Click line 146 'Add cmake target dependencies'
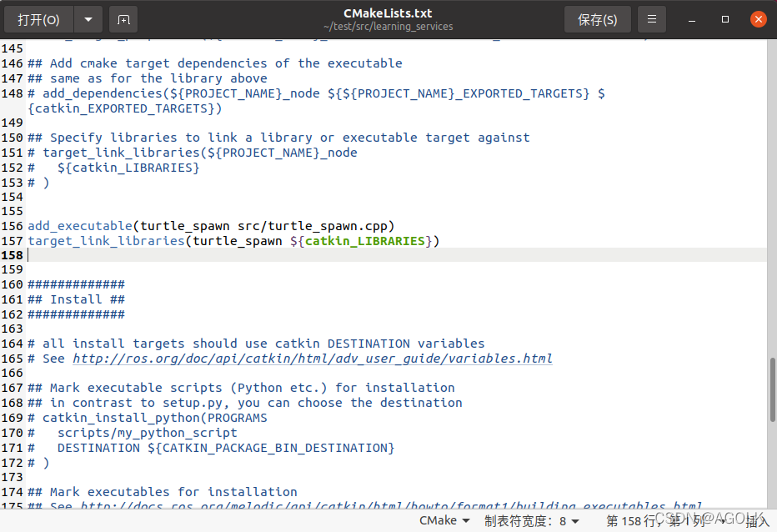The image size is (777, 532). 215,63
